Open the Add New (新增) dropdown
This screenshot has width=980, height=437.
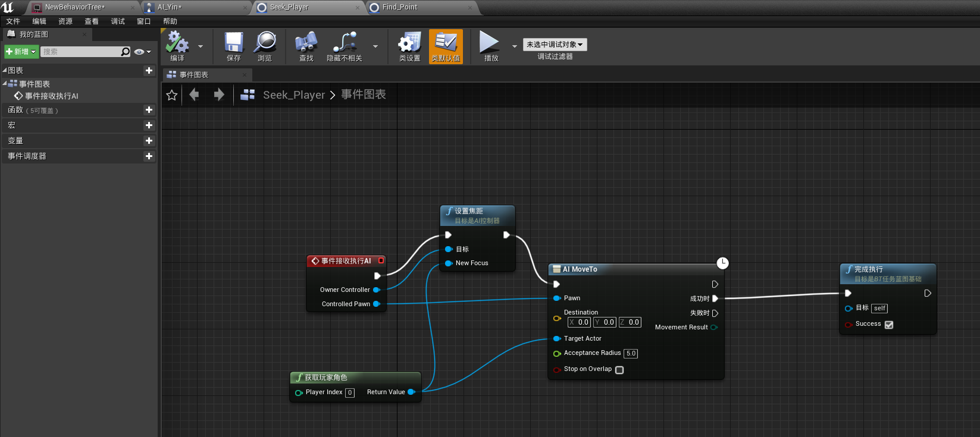coord(21,52)
